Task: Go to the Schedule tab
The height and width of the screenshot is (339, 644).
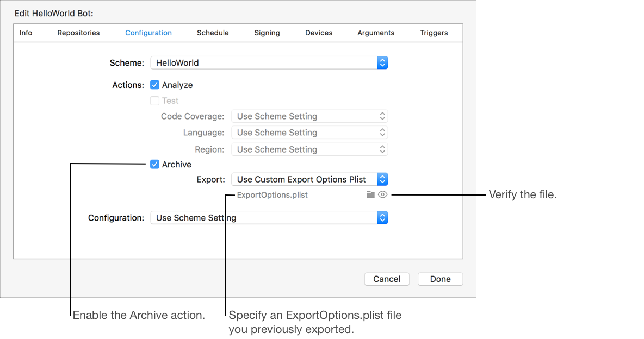Action: [x=213, y=33]
